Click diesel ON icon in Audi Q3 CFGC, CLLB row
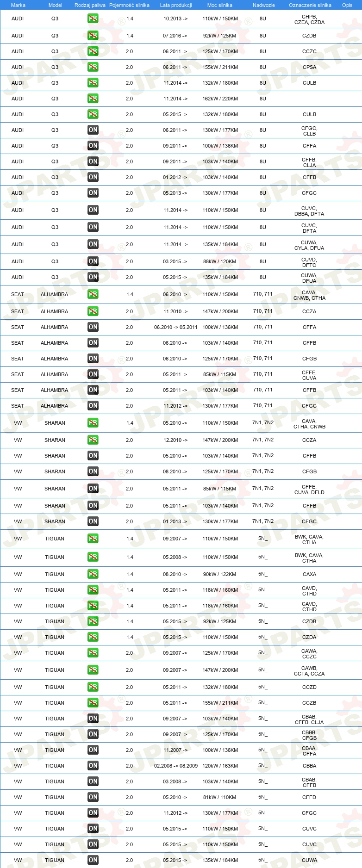 pos(93,130)
